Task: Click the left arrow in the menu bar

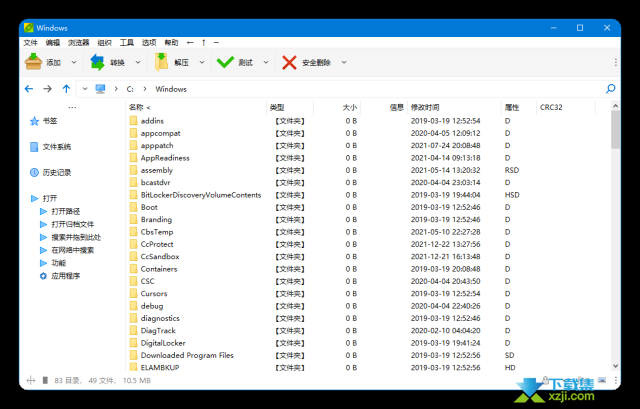Action: point(190,42)
